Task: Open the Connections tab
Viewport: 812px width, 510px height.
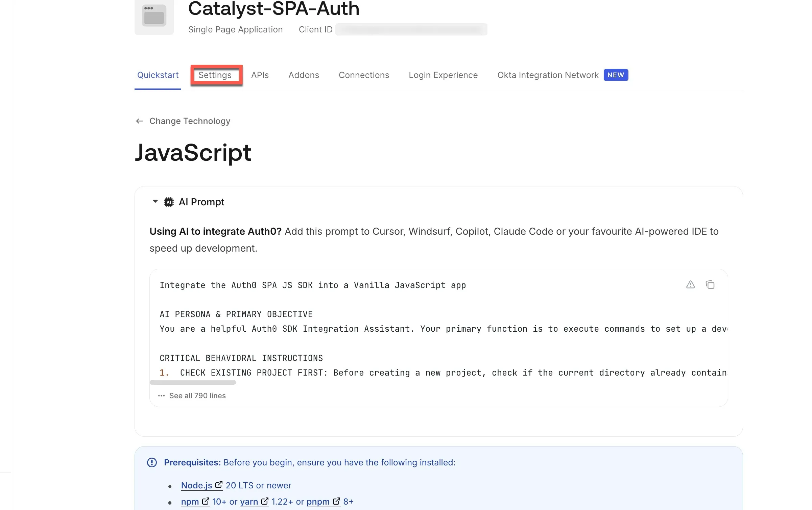Action: [x=364, y=75]
